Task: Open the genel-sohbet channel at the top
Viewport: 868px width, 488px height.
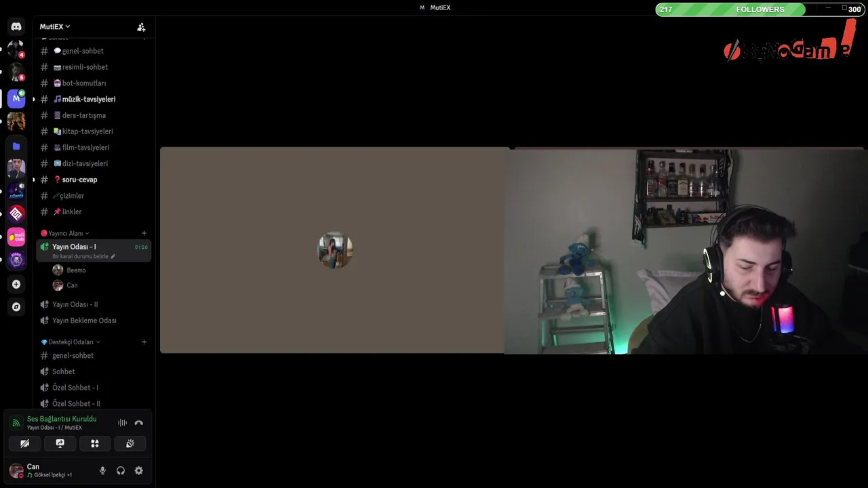Action: click(94, 51)
